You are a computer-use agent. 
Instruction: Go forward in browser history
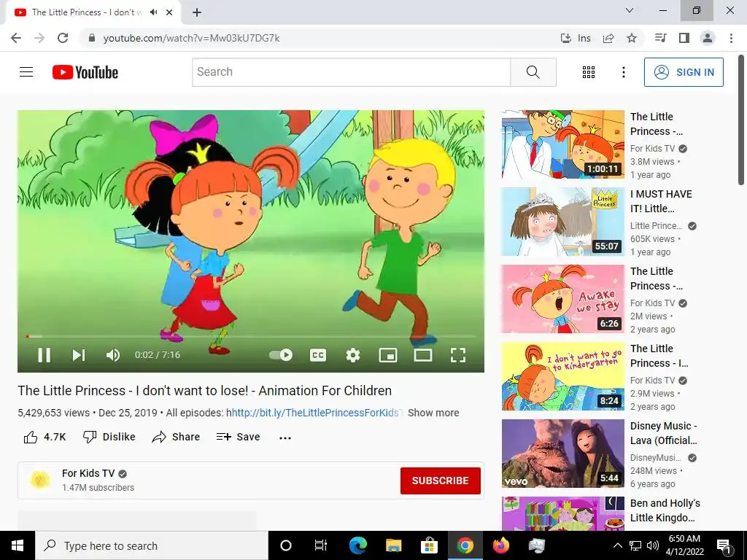39,38
